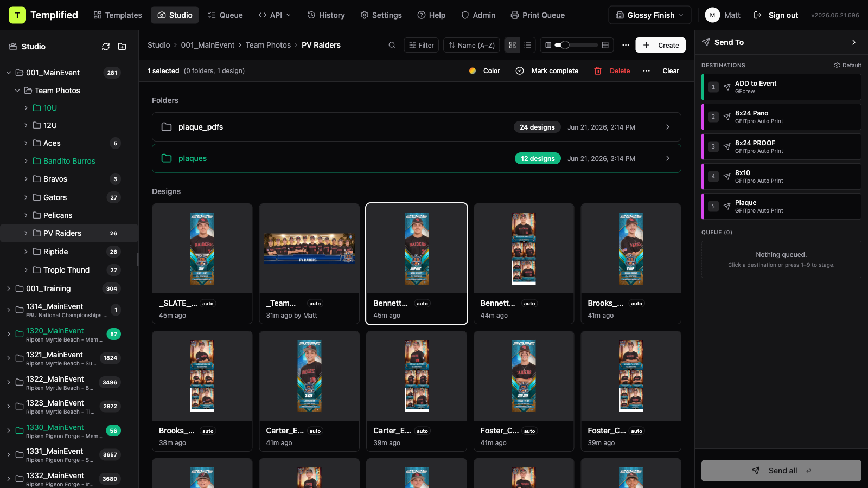Select the 1320_MainEvent folder

click(x=69, y=335)
